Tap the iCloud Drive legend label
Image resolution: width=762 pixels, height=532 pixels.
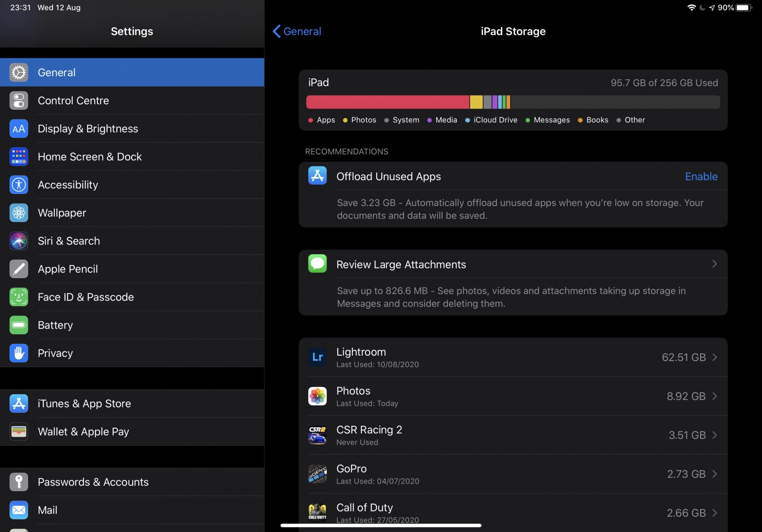[x=495, y=120]
